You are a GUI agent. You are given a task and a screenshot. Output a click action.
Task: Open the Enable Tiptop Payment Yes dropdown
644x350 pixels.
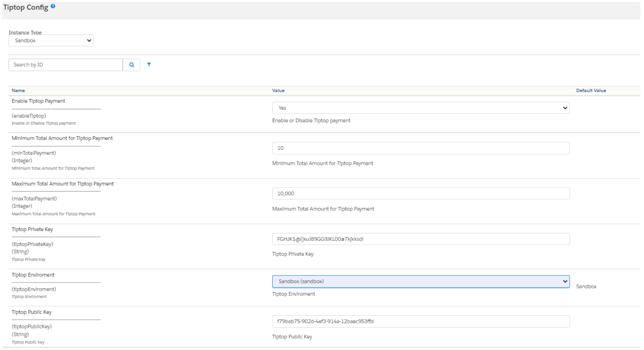tap(421, 108)
